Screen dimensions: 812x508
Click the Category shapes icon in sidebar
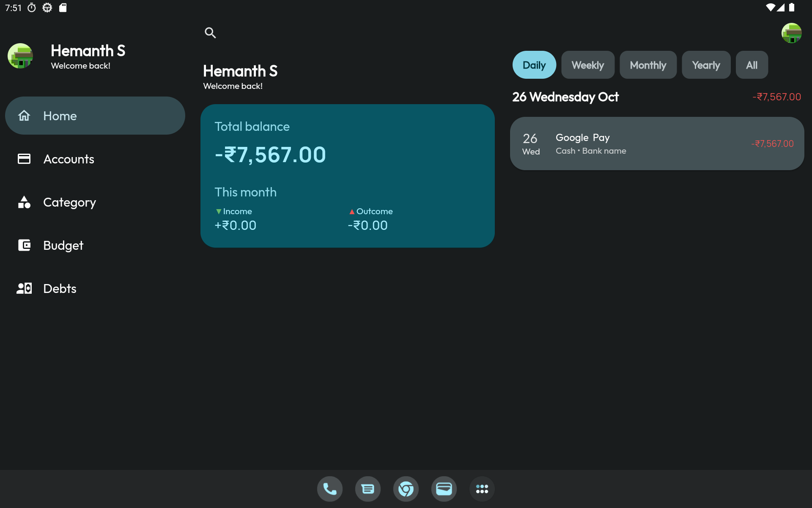24,202
